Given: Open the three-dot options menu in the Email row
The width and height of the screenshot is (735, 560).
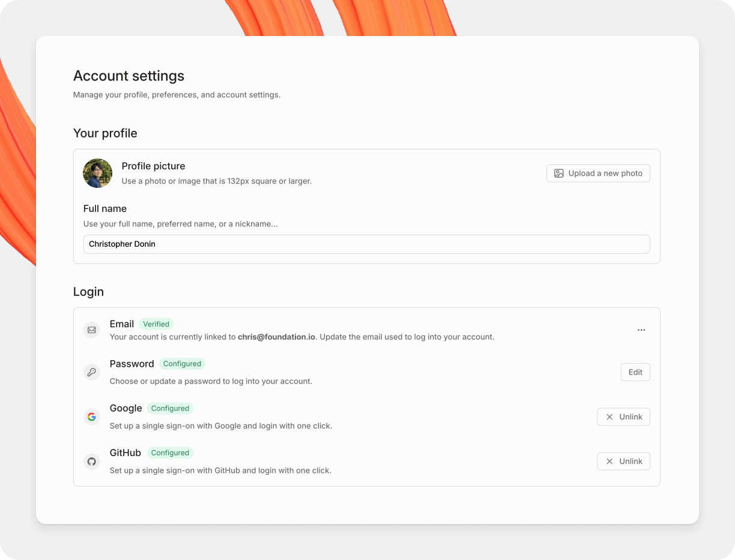Looking at the screenshot, I should pos(641,330).
